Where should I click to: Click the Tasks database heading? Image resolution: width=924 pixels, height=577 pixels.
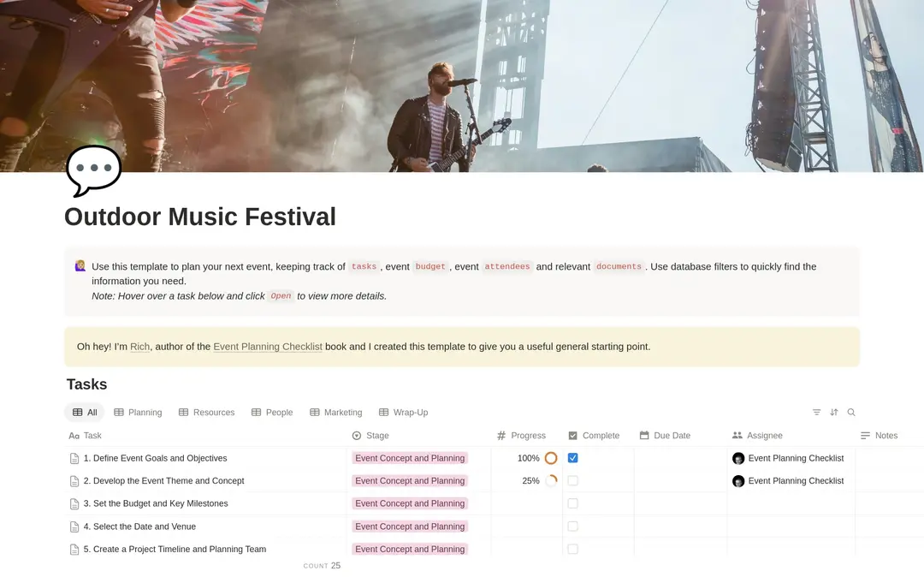tap(86, 384)
